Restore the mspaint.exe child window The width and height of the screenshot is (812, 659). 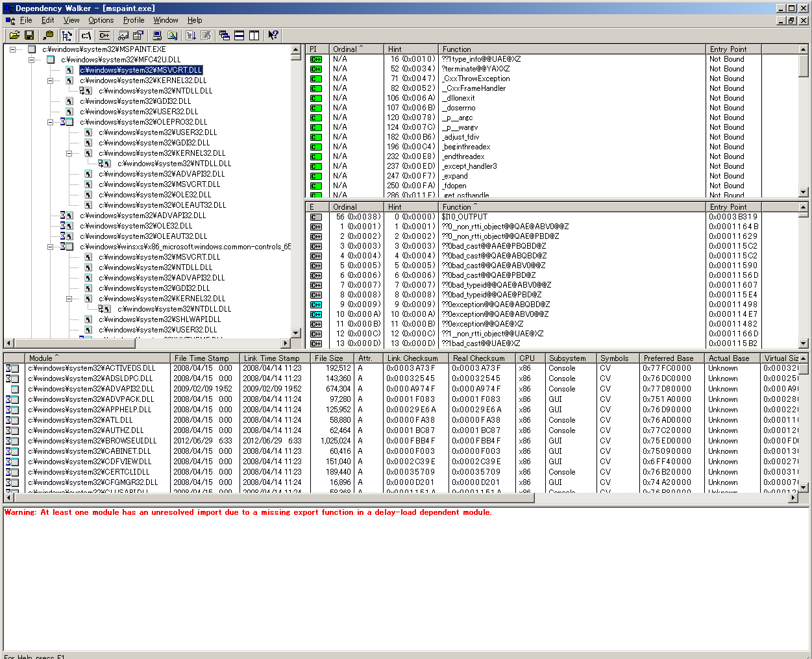791,20
